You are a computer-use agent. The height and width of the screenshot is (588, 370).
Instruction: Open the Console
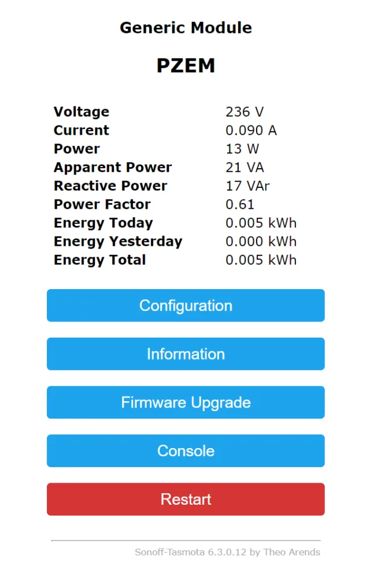click(185, 451)
